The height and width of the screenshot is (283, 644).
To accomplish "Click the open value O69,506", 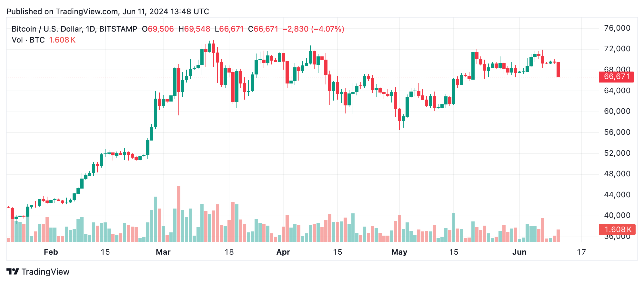I will coord(158,29).
